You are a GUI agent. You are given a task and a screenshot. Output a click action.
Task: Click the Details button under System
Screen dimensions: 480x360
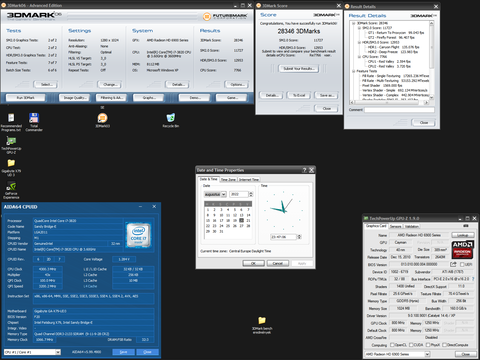coord(177,85)
